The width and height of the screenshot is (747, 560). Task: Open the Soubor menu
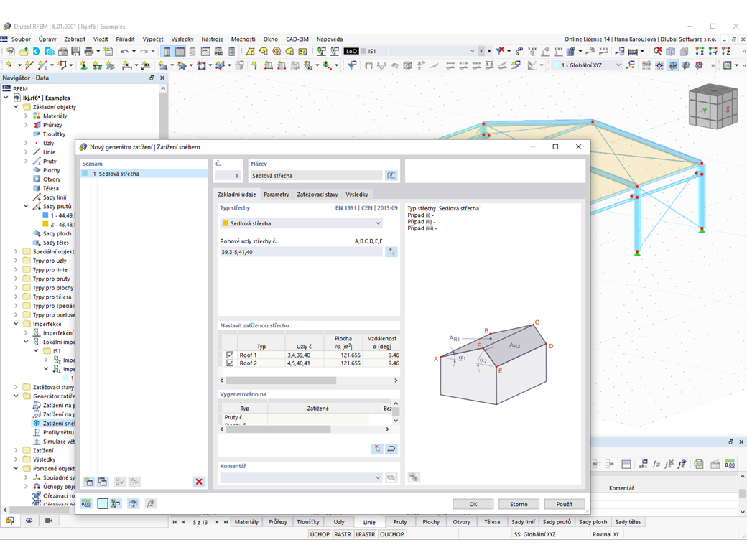[21, 39]
